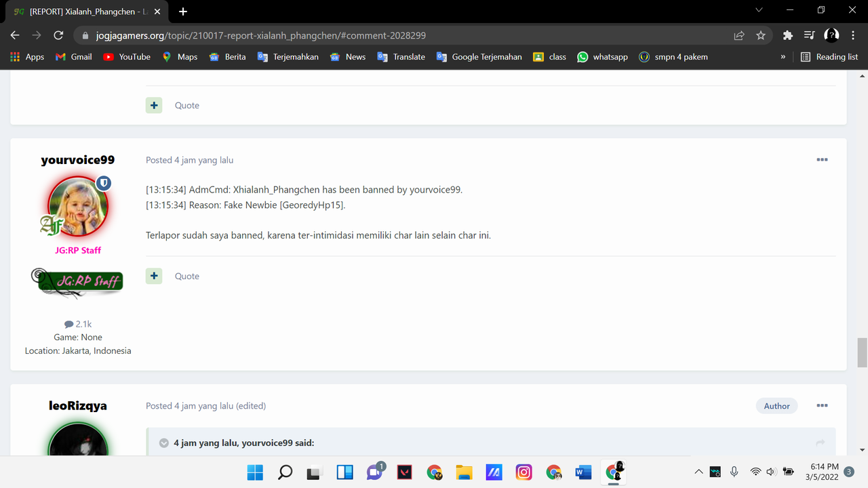The width and height of the screenshot is (868, 488).
Task: Click the Author badge on leoRizqya's post
Action: click(x=776, y=406)
